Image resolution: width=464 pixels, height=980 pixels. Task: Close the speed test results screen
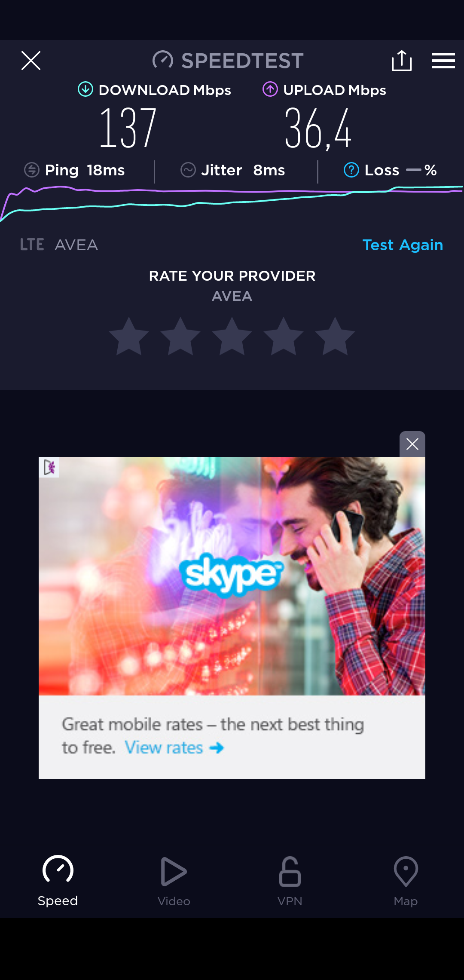pos(31,61)
